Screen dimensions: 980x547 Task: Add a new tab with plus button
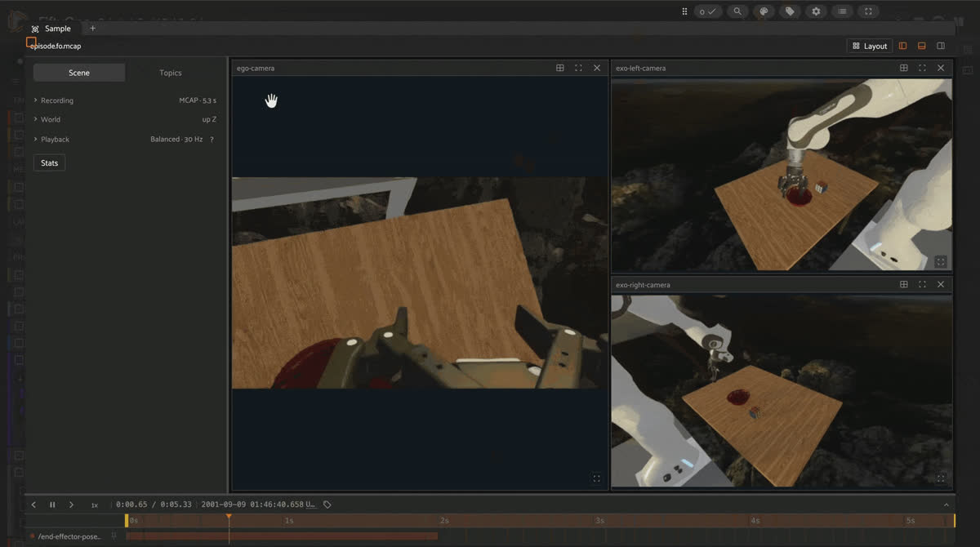click(92, 28)
